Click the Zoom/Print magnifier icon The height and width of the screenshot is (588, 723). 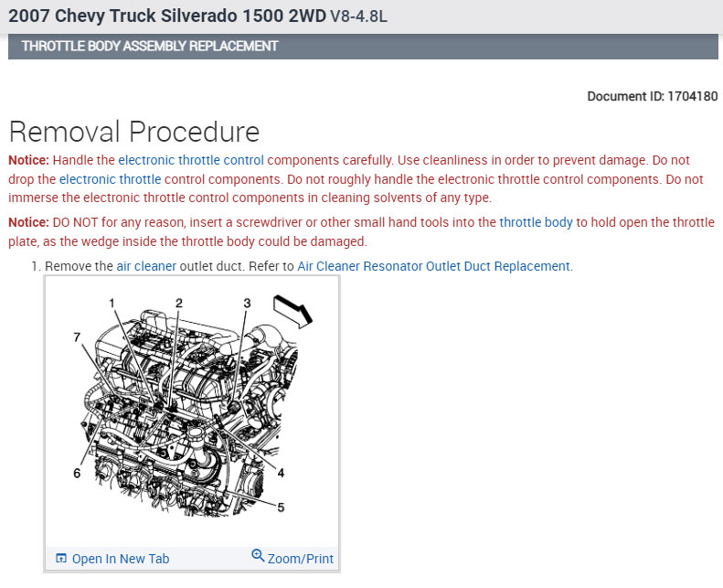coord(258,556)
